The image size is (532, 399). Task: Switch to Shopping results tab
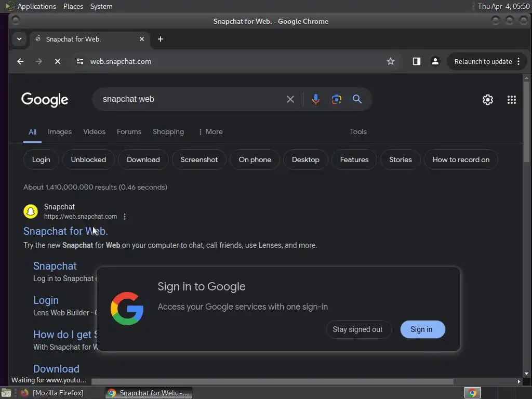168,131
